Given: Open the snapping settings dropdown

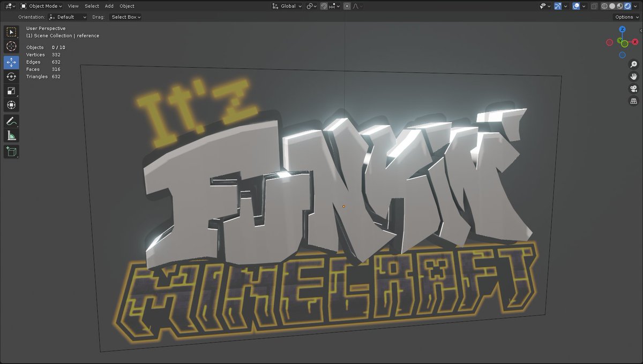Looking at the screenshot, I should pyautogui.click(x=334, y=6).
